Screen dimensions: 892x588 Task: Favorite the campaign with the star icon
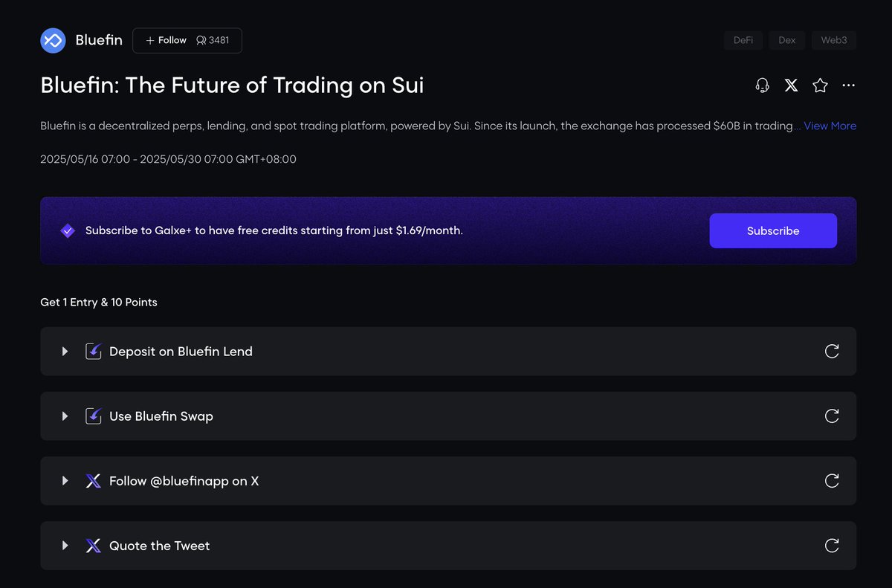click(x=820, y=85)
